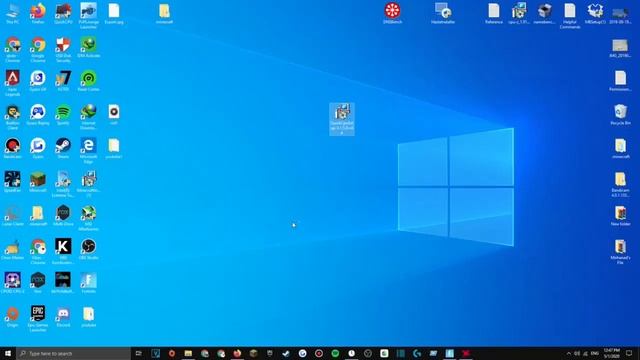Show hidden system tray icons
The image size is (640, 360).
tap(569, 353)
